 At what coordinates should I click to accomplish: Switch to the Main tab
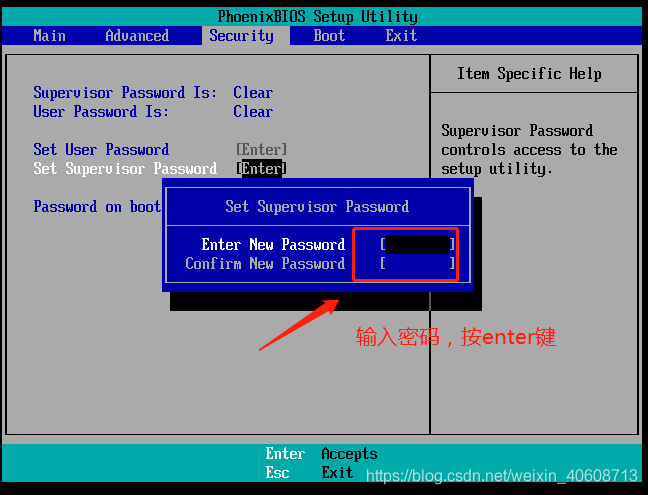pyautogui.click(x=49, y=36)
